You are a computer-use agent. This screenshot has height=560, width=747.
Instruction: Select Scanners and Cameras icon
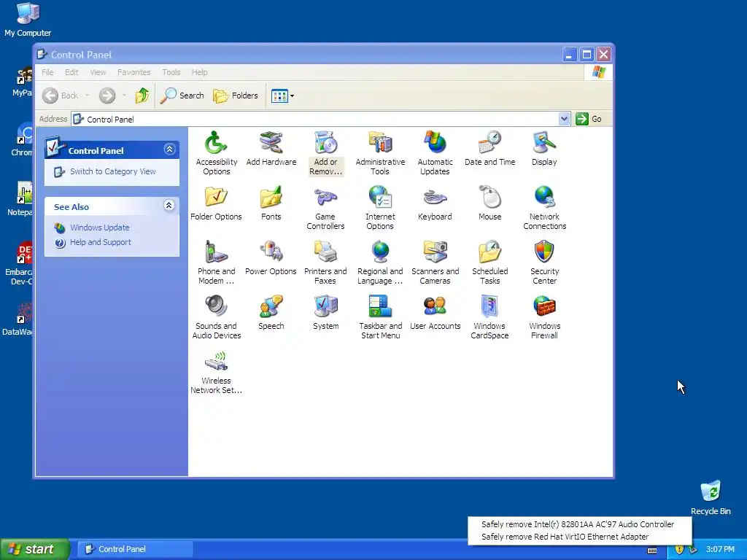(x=435, y=262)
